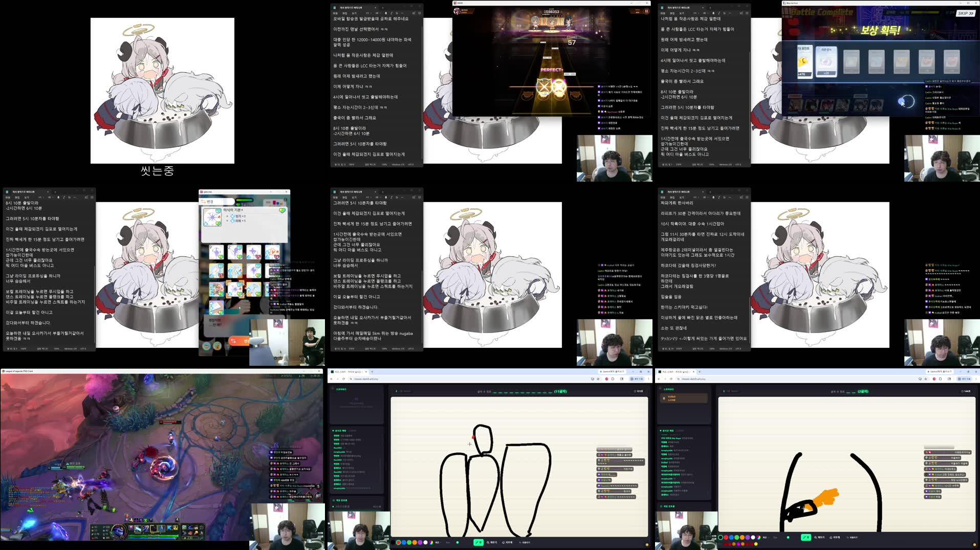Click bold icon in notepad beside rhythm game
The image size is (980, 550).
click(x=386, y=13)
